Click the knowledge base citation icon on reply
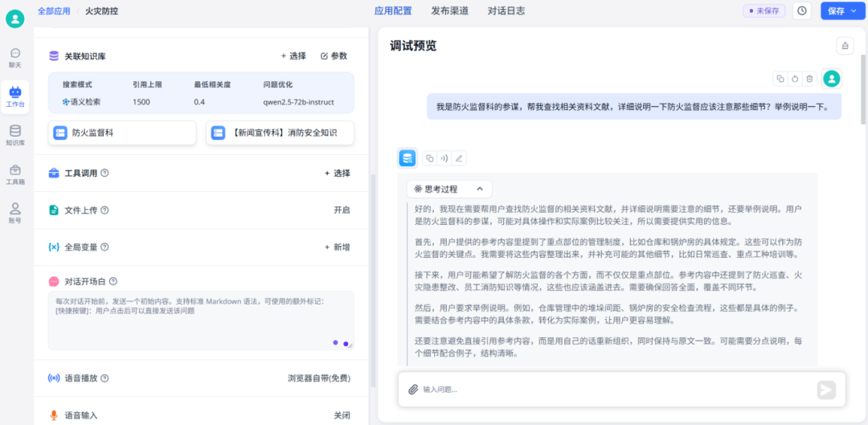The height and width of the screenshot is (425, 868). [407, 158]
